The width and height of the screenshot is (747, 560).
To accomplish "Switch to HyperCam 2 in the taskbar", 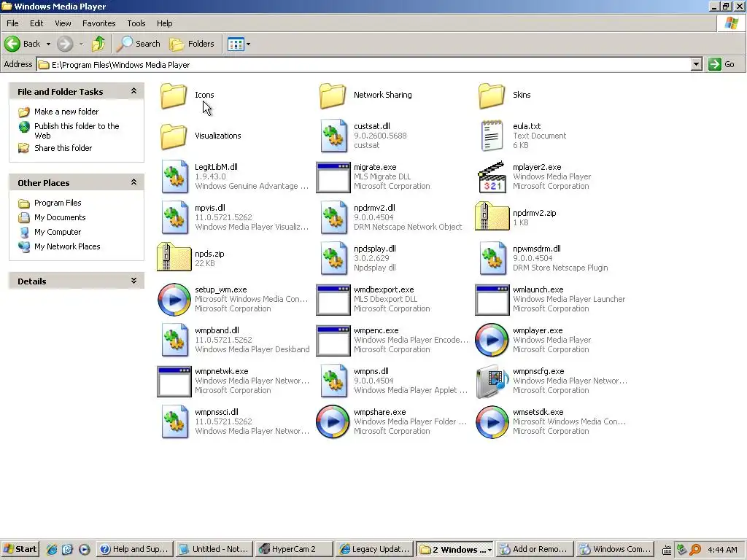I will click(293, 550).
